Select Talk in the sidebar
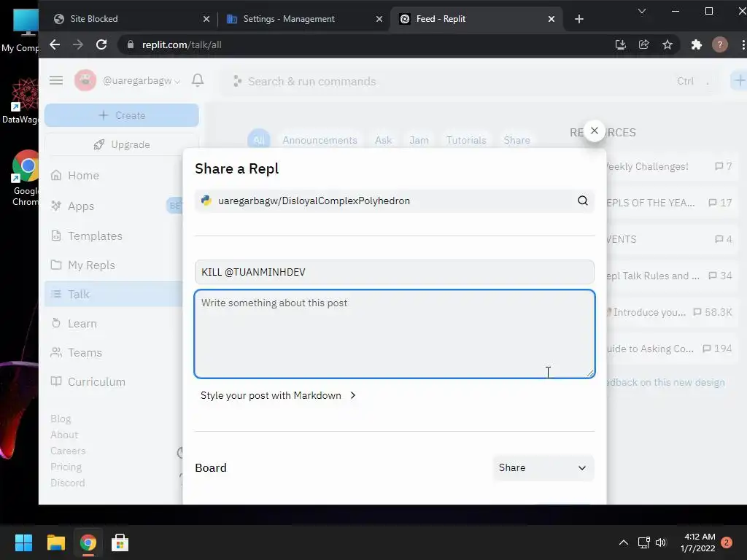Image resolution: width=747 pixels, height=560 pixels. coord(115,295)
